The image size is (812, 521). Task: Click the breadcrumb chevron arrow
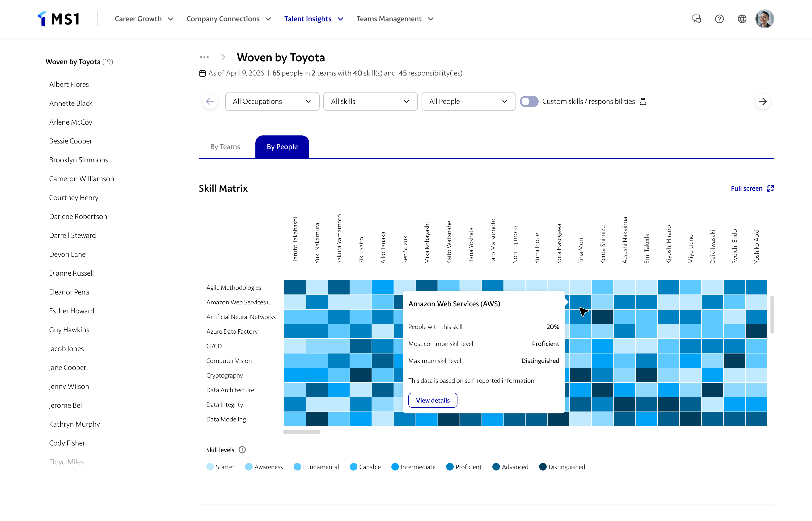point(223,57)
